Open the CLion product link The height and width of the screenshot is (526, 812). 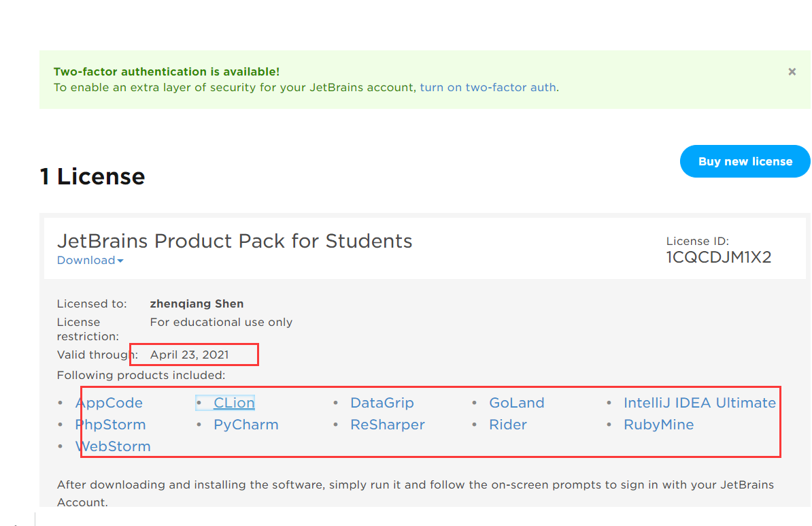pyautogui.click(x=233, y=403)
